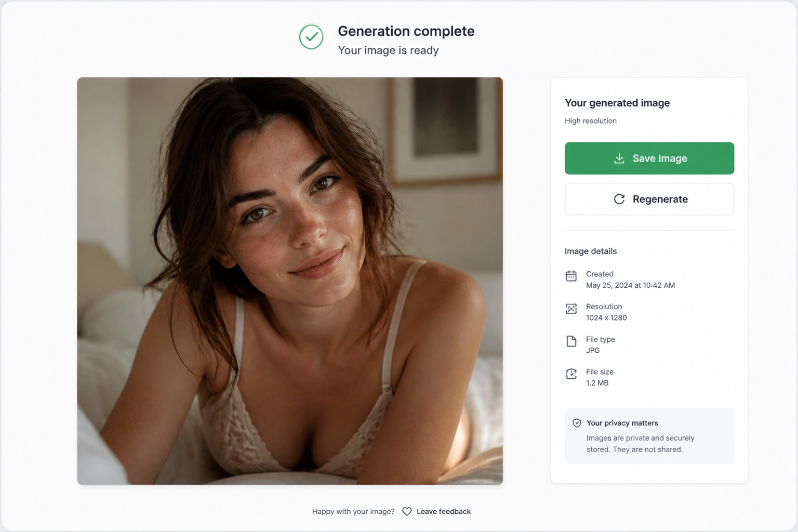Click the download arrow icon on Save

pos(619,158)
